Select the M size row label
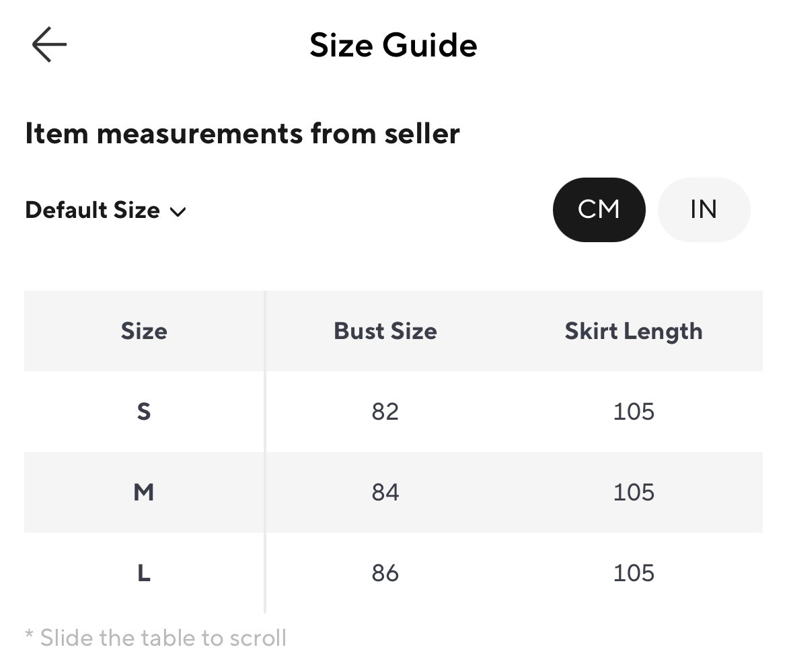 click(144, 492)
